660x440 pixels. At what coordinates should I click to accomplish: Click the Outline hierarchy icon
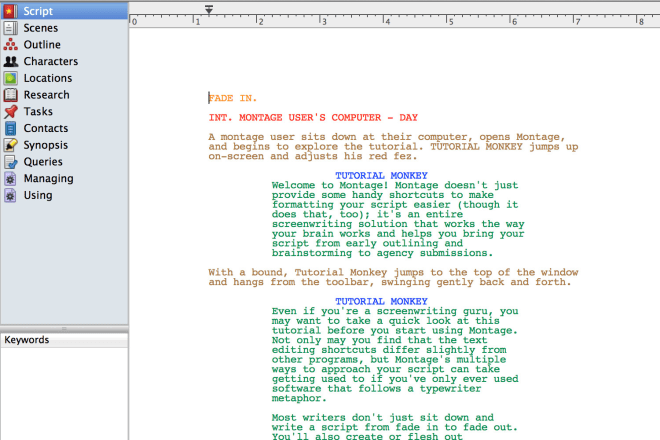click(11, 45)
